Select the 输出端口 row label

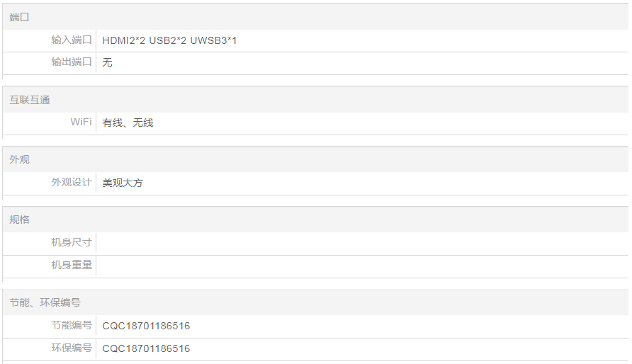point(72,62)
